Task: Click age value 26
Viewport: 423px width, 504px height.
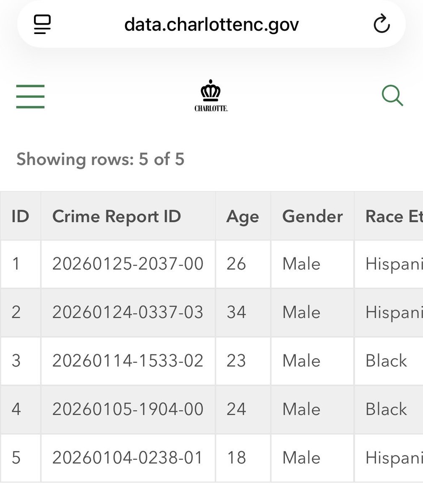Action: (236, 264)
